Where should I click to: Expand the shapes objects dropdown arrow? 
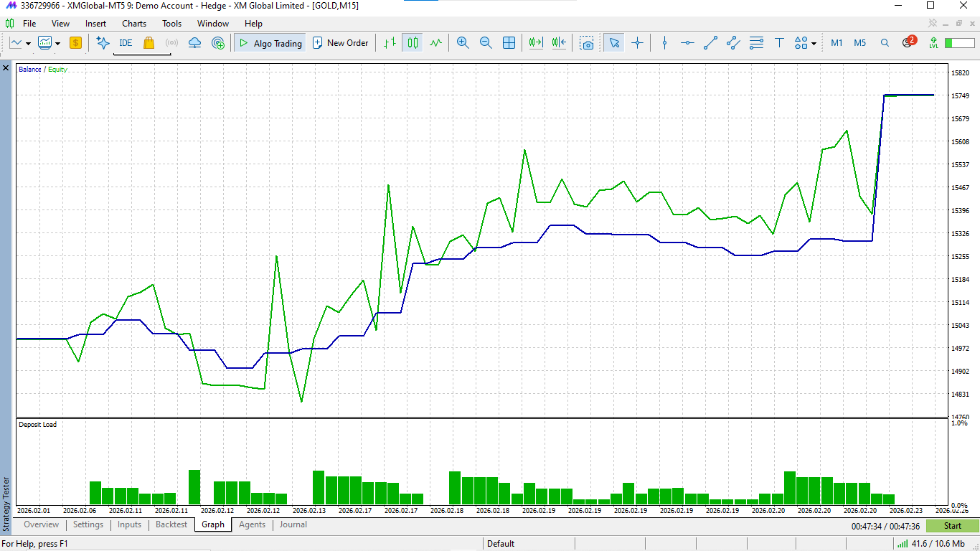tap(814, 43)
